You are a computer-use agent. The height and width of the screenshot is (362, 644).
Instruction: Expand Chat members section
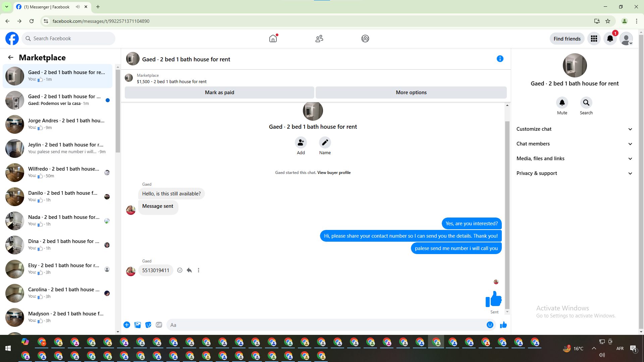point(574,144)
